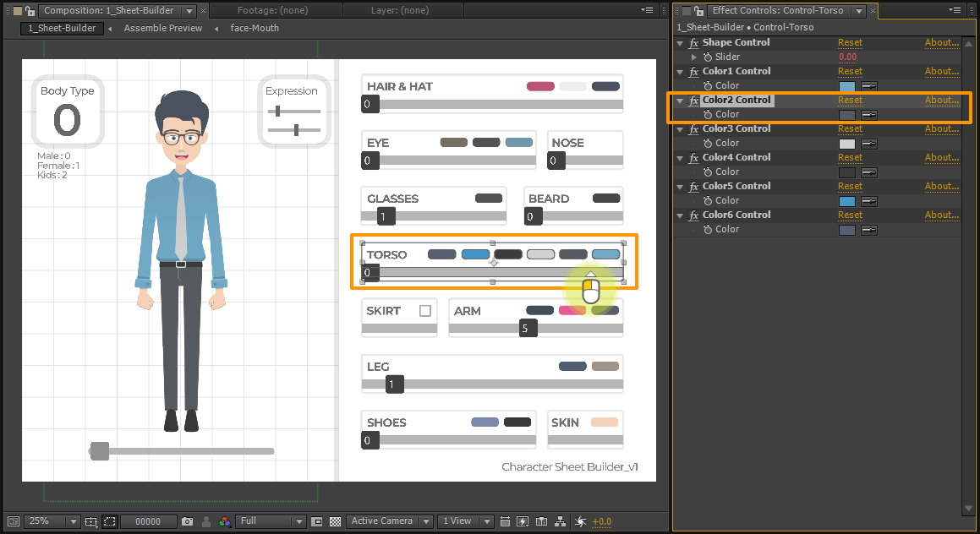Open the 25% magnification dropdown
Image resolution: width=980 pixels, height=534 pixels.
[52, 521]
